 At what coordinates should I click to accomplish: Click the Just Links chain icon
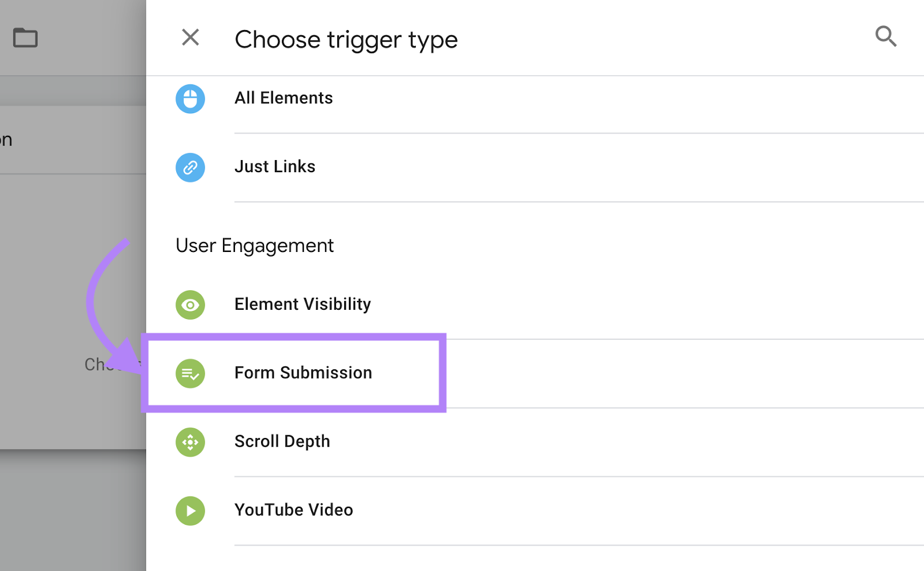tap(190, 168)
